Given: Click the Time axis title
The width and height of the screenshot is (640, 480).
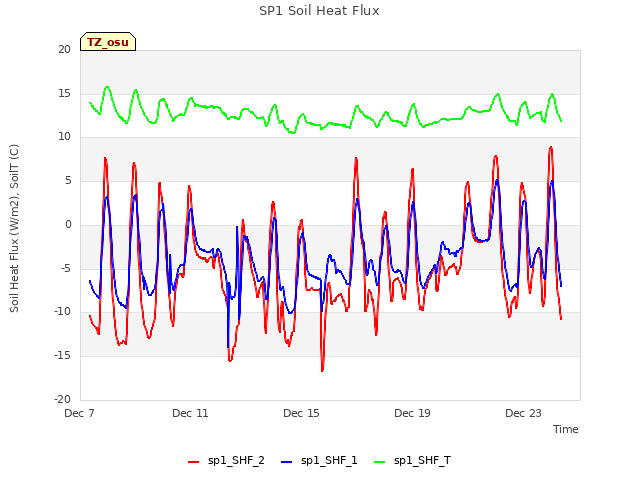Looking at the screenshot, I should 566,429.
